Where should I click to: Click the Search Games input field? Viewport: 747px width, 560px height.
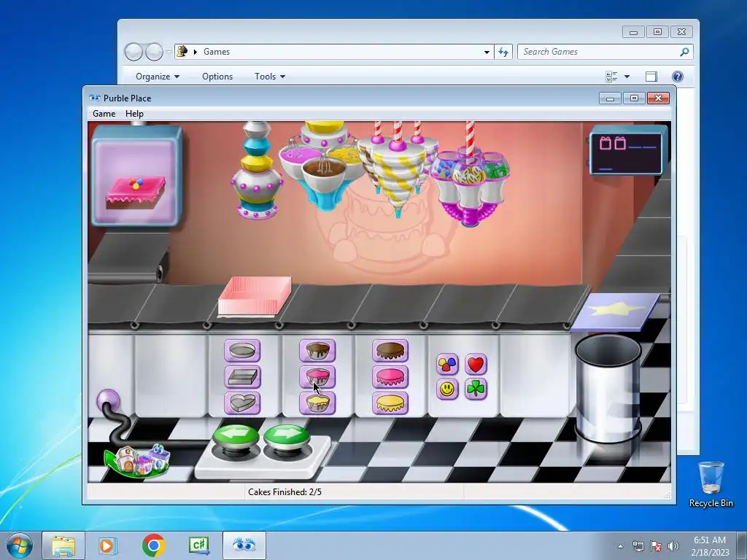pyautogui.click(x=605, y=52)
